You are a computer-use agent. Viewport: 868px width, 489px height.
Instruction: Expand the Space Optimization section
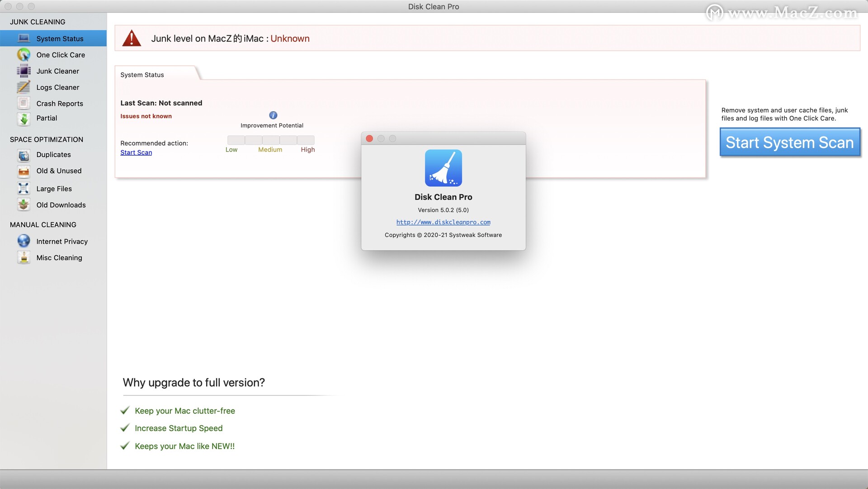click(x=47, y=138)
